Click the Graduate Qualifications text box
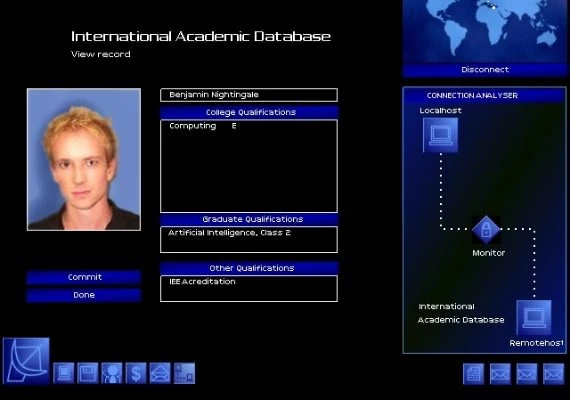The height and width of the screenshot is (400, 570). [x=249, y=239]
